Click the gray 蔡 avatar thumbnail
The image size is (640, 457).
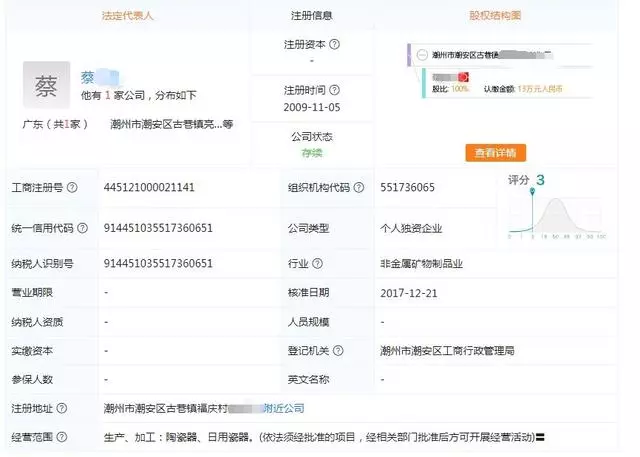[46, 85]
